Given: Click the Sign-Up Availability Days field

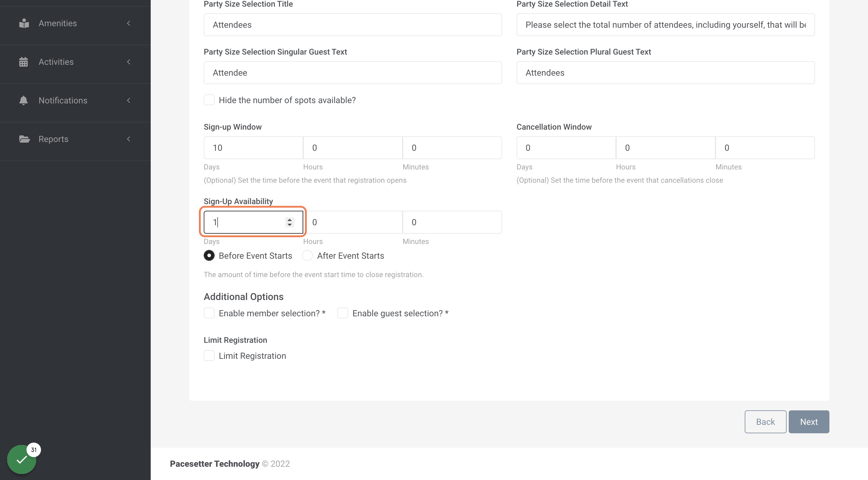Looking at the screenshot, I should pos(253,222).
